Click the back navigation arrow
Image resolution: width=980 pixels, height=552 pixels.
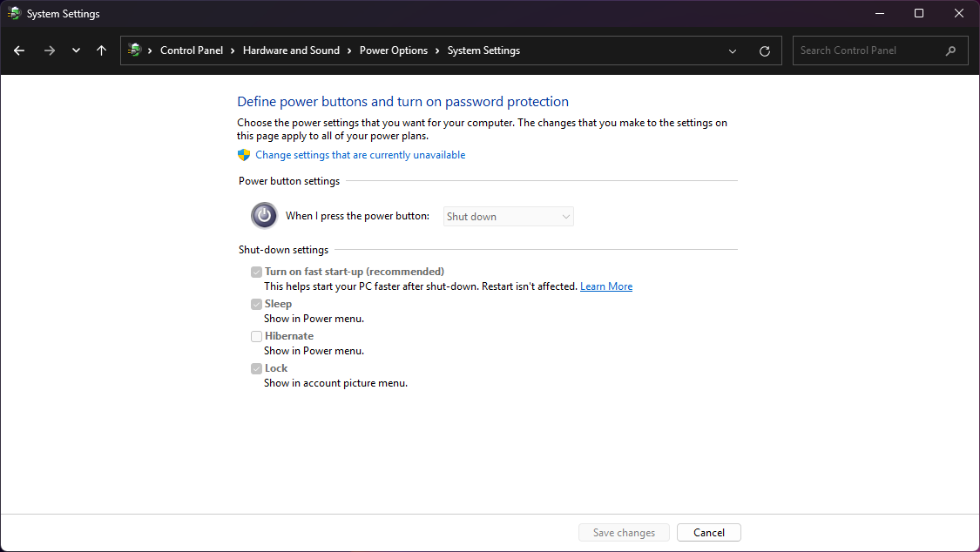(18, 50)
